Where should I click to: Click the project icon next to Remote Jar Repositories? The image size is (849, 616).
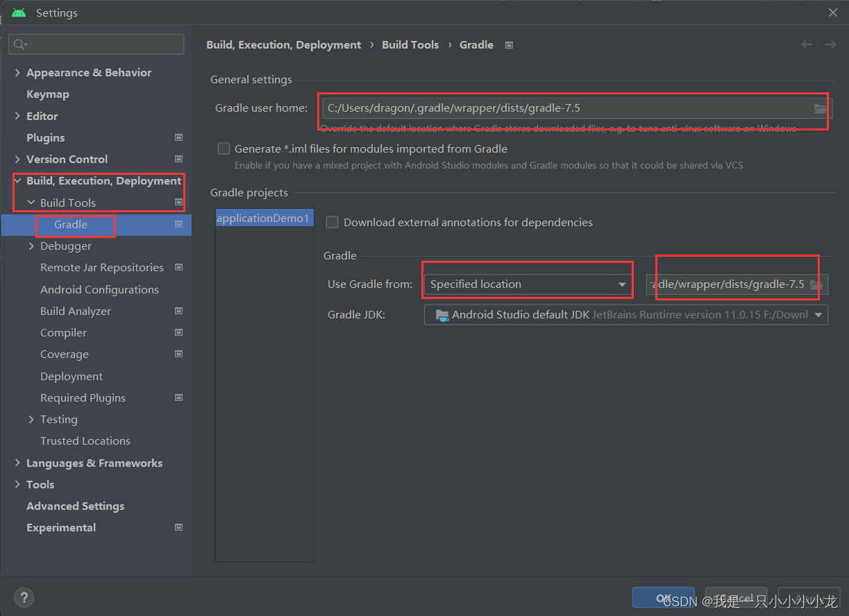pos(178,267)
